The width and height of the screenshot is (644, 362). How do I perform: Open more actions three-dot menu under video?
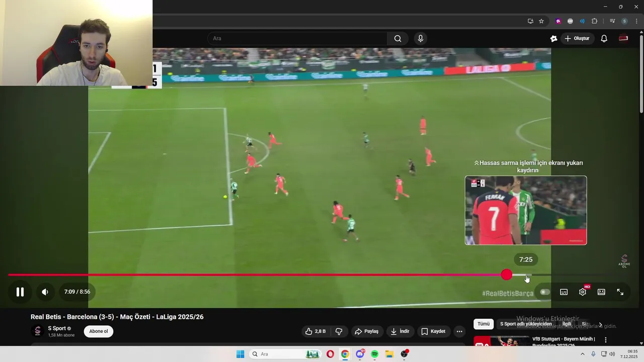tap(459, 331)
